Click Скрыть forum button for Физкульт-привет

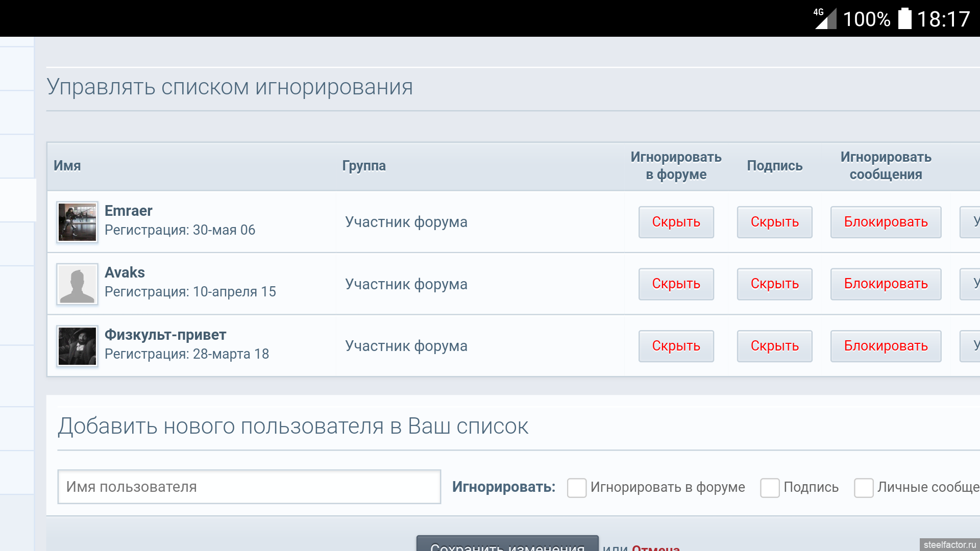pyautogui.click(x=676, y=346)
